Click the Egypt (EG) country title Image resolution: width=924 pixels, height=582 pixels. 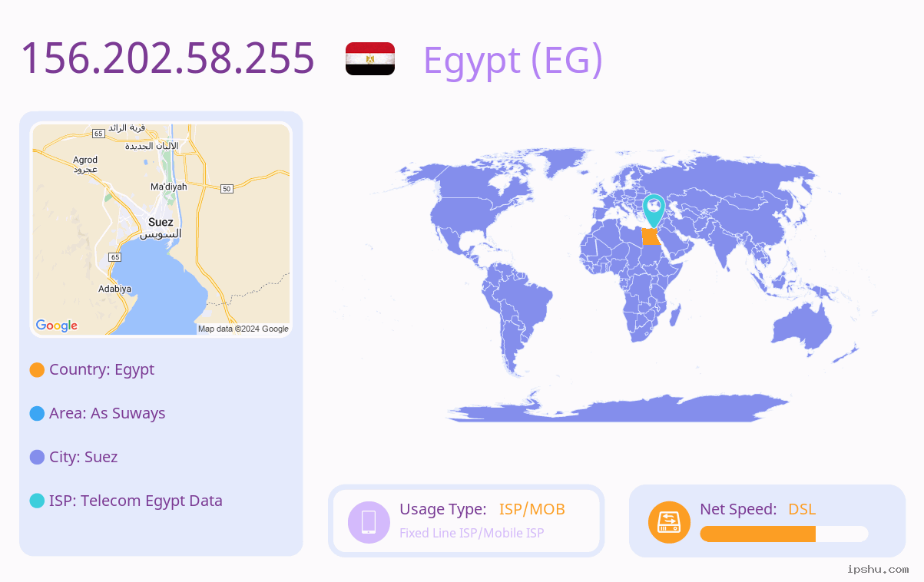coord(513,60)
